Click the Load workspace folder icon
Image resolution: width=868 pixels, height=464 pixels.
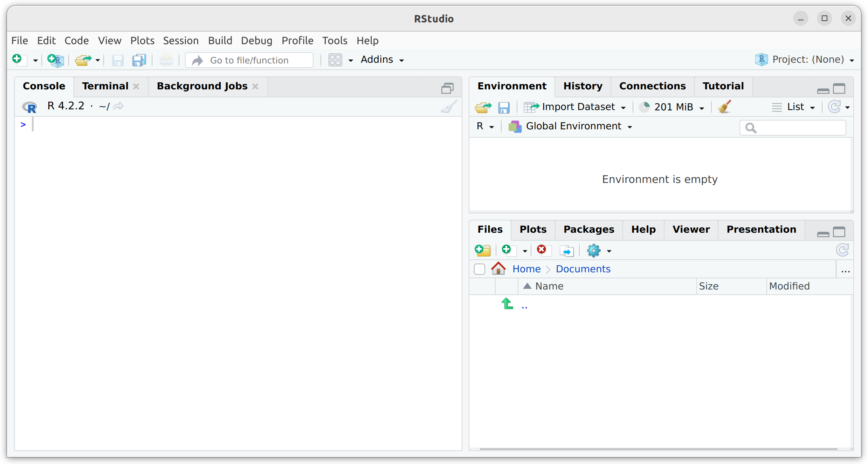click(483, 107)
